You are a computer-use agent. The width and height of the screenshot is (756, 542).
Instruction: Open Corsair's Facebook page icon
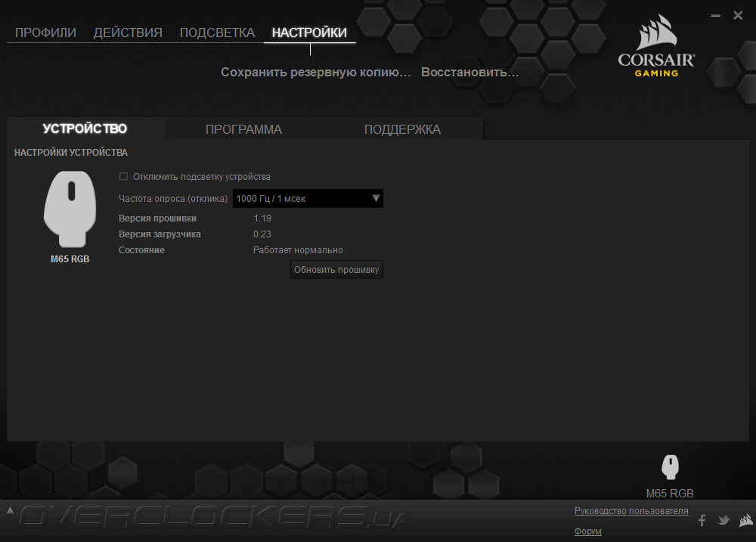pos(702,520)
